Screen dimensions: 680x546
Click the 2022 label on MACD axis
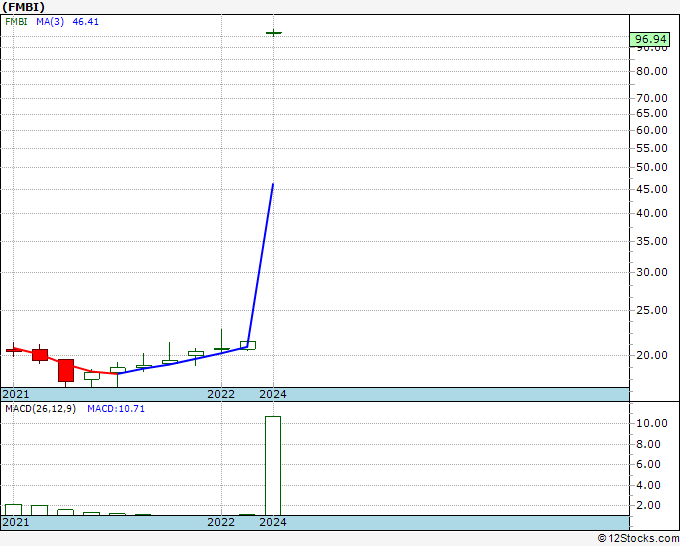(221, 522)
